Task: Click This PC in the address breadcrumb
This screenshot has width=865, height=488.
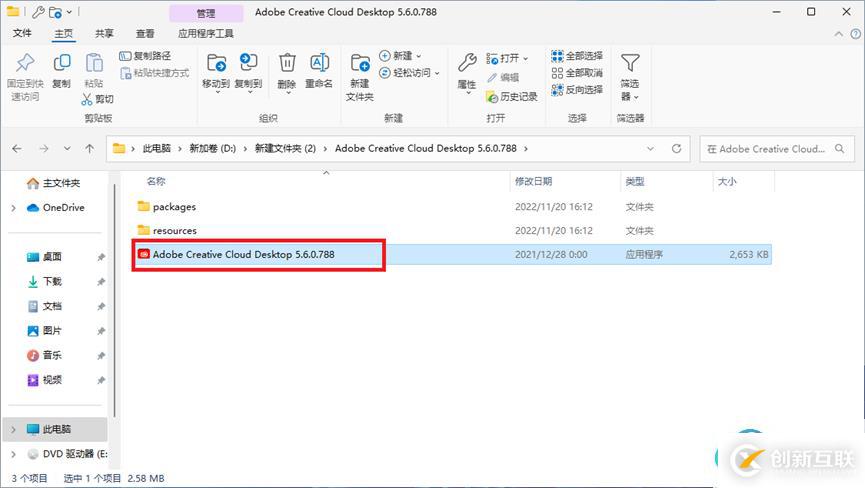Action: pyautogui.click(x=157, y=148)
